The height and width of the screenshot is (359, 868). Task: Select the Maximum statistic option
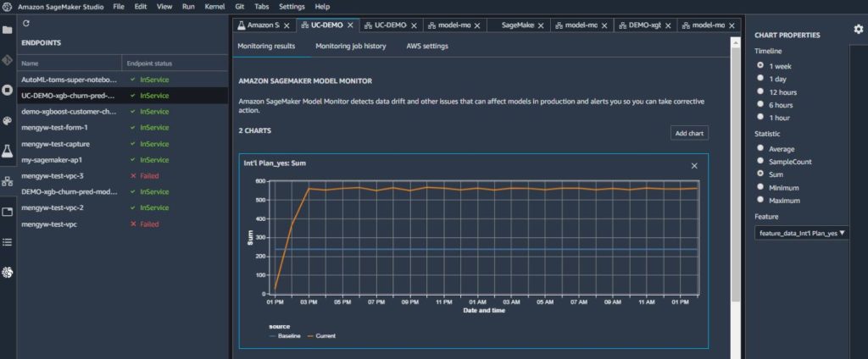pyautogui.click(x=760, y=201)
